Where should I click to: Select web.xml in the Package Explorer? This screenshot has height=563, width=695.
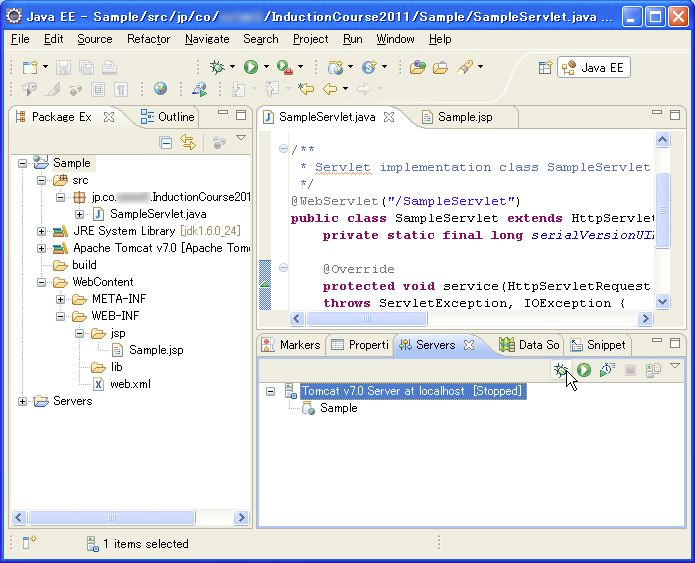coord(130,384)
